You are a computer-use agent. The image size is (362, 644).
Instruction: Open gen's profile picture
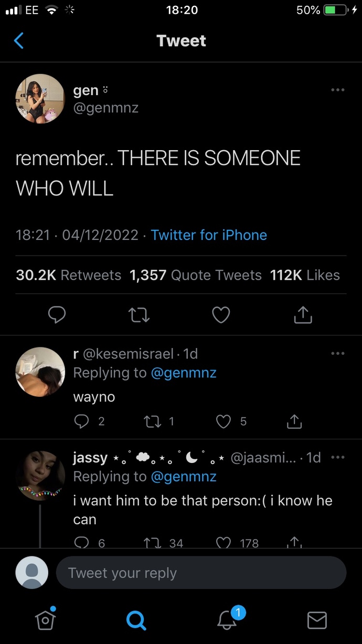[x=40, y=99]
